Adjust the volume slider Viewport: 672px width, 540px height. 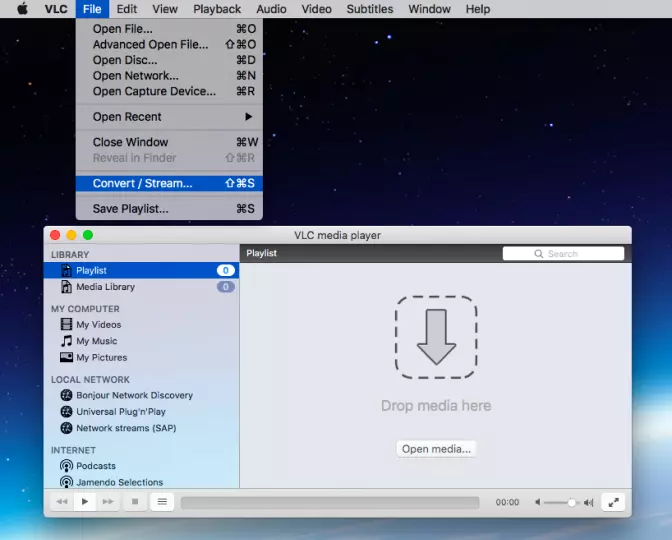click(565, 502)
